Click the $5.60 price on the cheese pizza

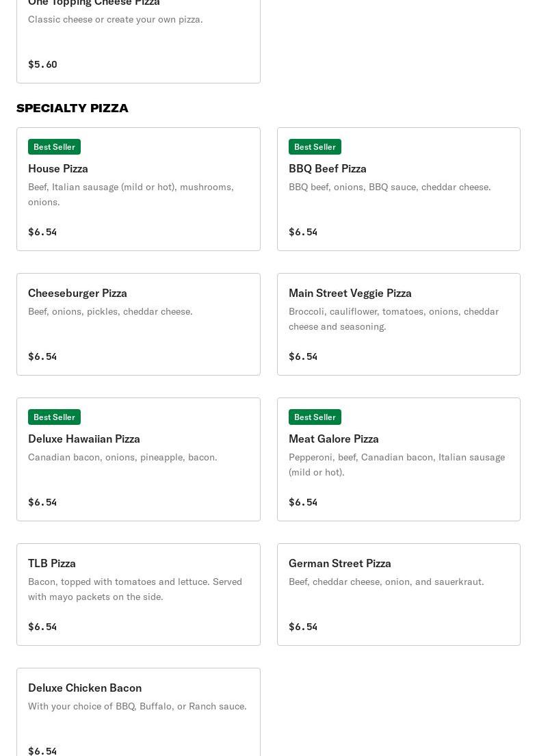click(42, 64)
